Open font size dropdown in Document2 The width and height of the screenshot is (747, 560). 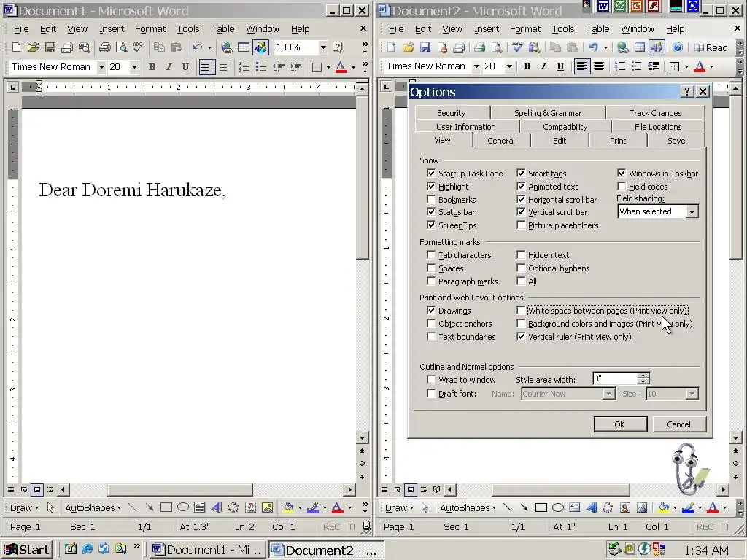click(508, 66)
